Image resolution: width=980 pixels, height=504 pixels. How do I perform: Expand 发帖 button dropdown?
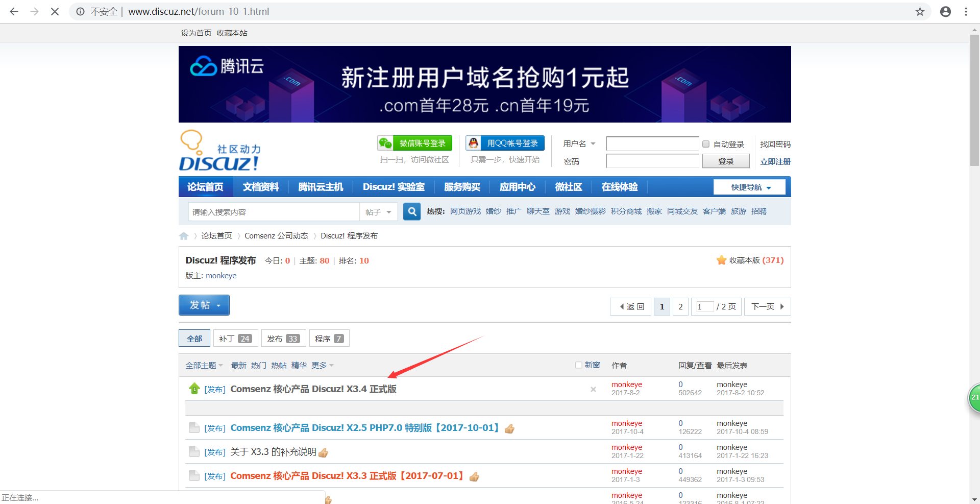pos(218,305)
